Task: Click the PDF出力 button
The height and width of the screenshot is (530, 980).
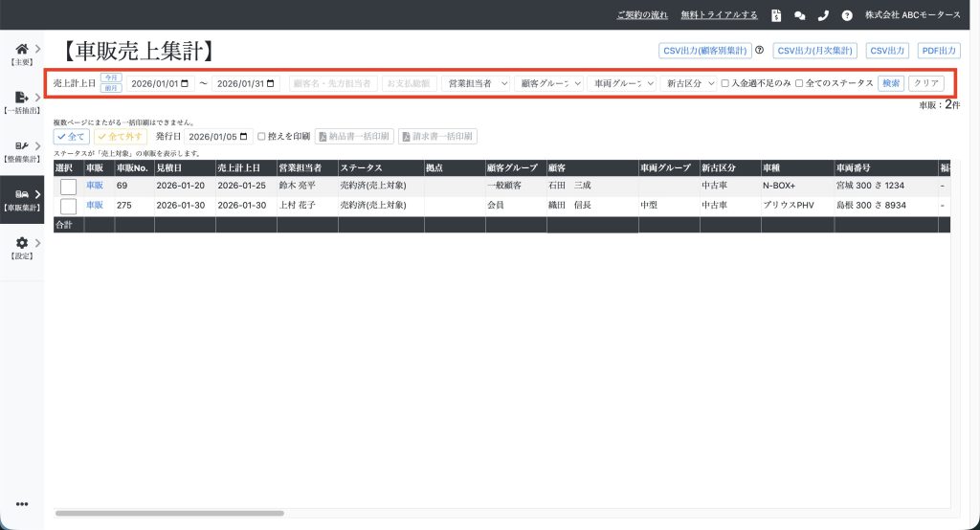Action: [x=938, y=51]
